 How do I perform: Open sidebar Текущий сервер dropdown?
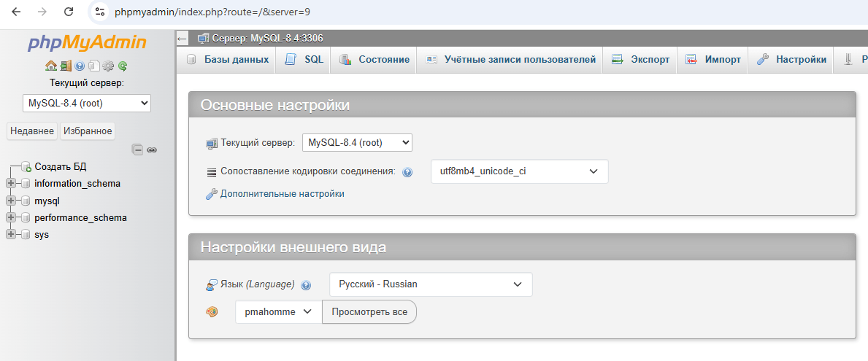(x=87, y=103)
